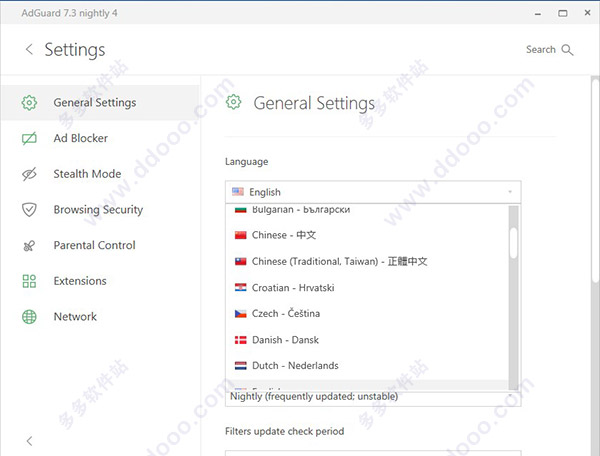Select Croatian - Hrvatski option

point(367,288)
